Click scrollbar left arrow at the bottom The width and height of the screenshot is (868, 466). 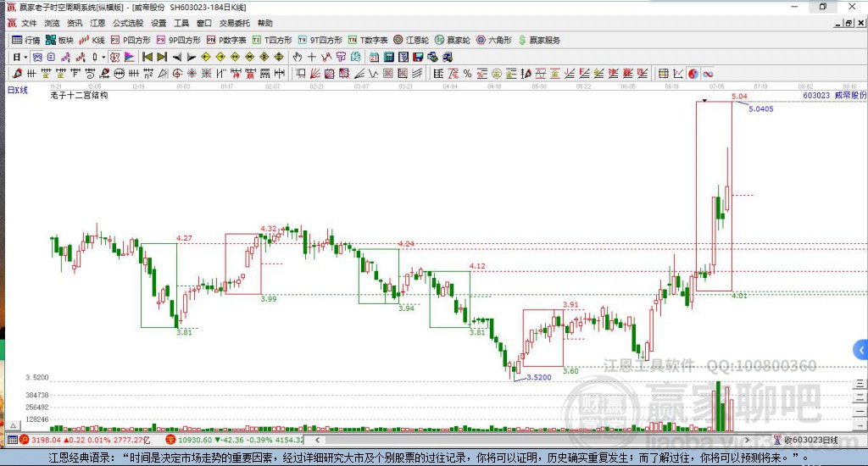[x=317, y=440]
